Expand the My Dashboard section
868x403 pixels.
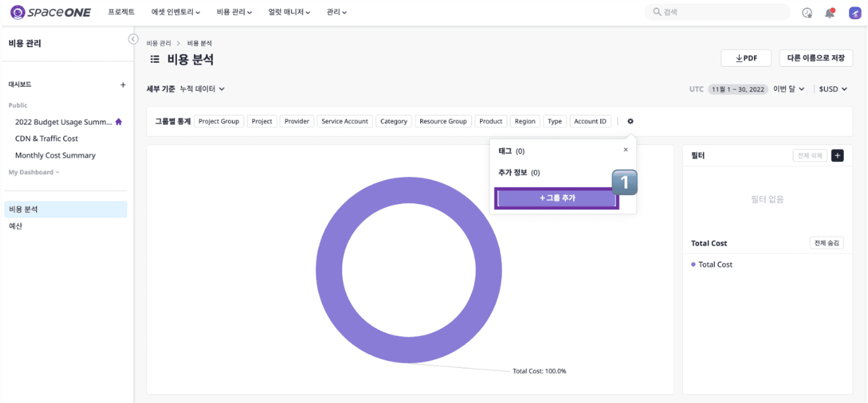[x=34, y=172]
